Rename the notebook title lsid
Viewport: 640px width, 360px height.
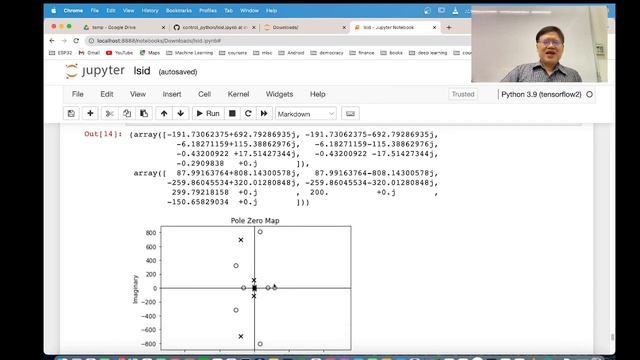[x=142, y=71]
